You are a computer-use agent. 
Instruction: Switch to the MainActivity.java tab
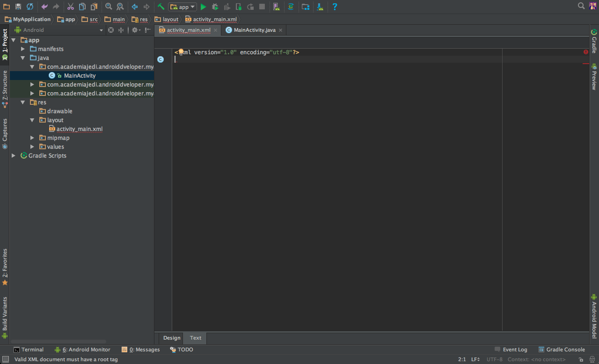coord(254,30)
